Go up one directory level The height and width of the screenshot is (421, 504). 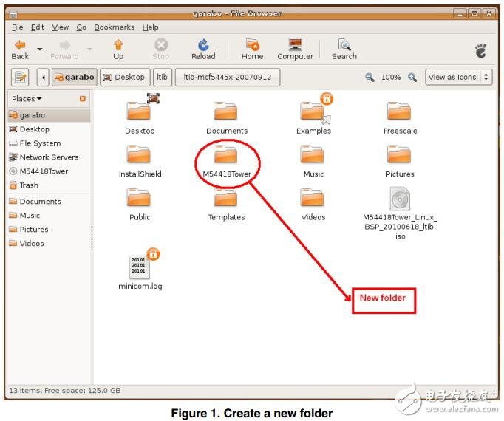tap(118, 46)
